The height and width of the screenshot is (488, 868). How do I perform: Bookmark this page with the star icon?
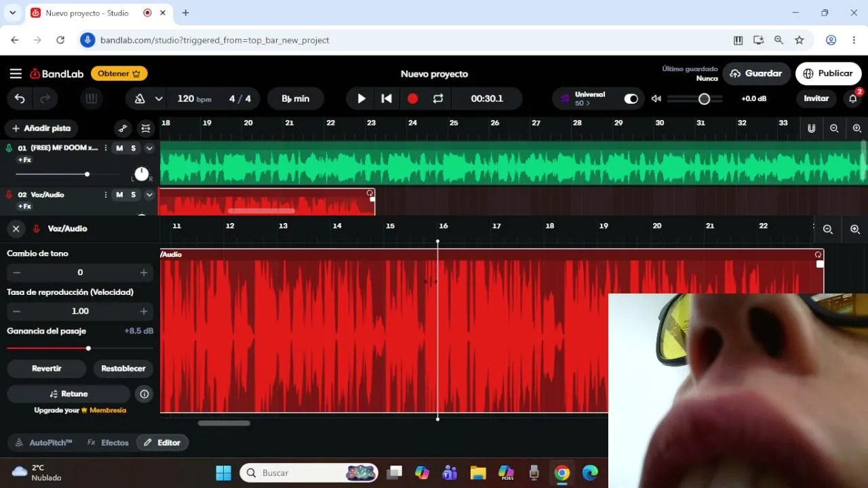coord(800,40)
